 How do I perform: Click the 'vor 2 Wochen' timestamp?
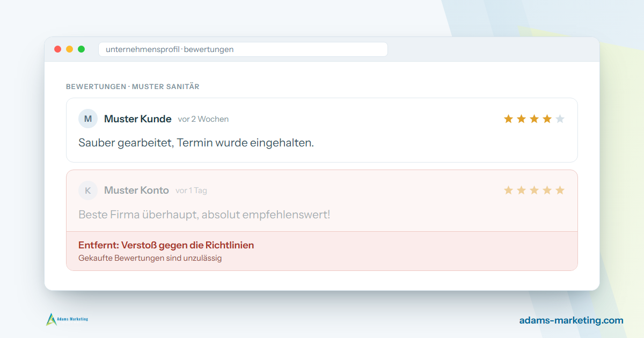pos(203,119)
